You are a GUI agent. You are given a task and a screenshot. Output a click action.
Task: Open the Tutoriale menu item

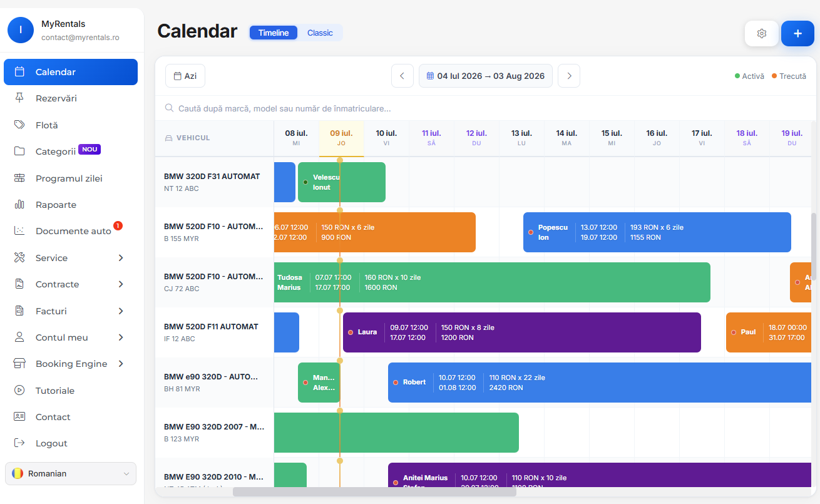[x=71, y=391]
